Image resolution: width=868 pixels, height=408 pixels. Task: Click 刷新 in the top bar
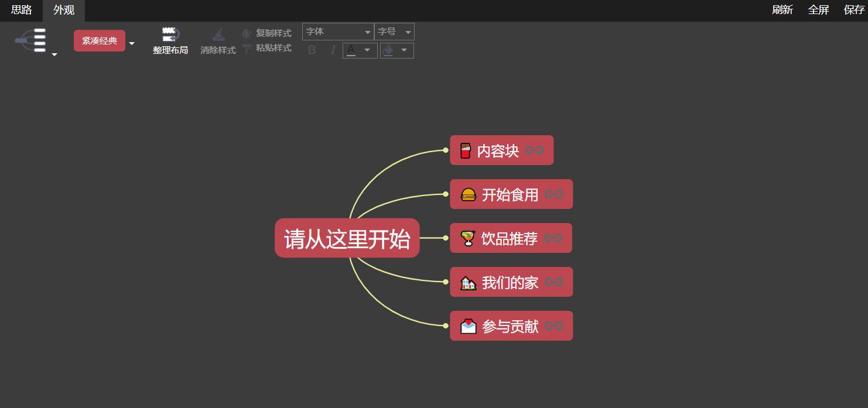point(782,10)
